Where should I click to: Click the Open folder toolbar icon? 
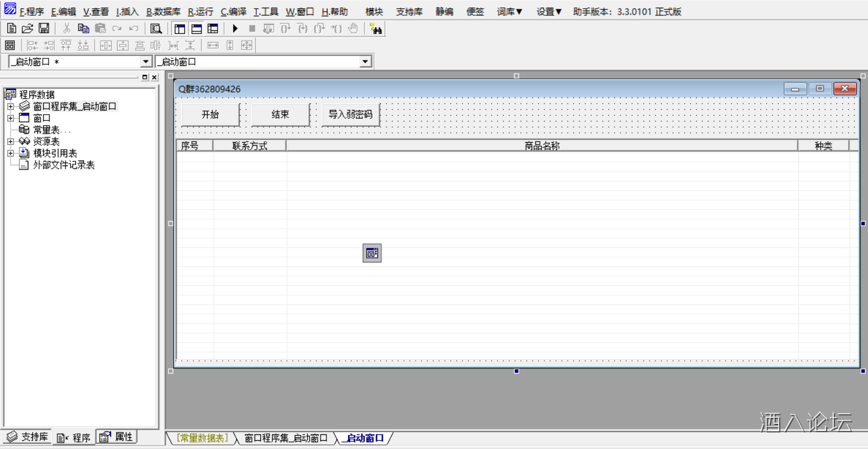point(27,29)
